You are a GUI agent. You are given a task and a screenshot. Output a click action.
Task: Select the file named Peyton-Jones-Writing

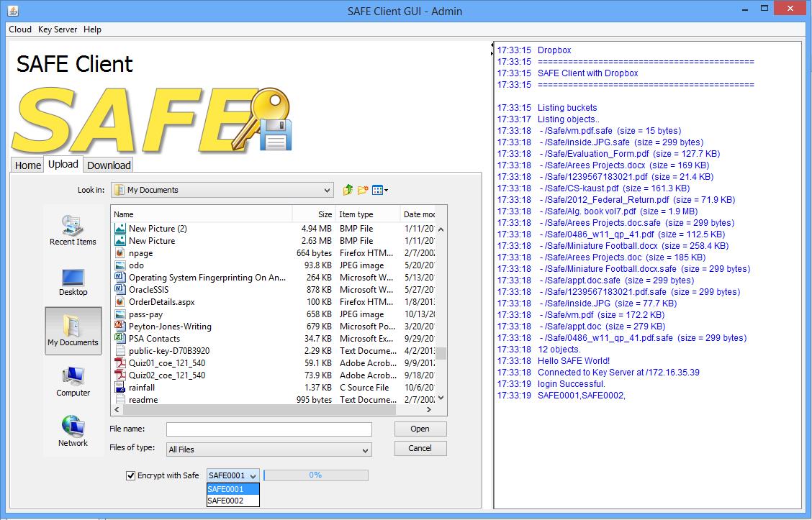170,327
